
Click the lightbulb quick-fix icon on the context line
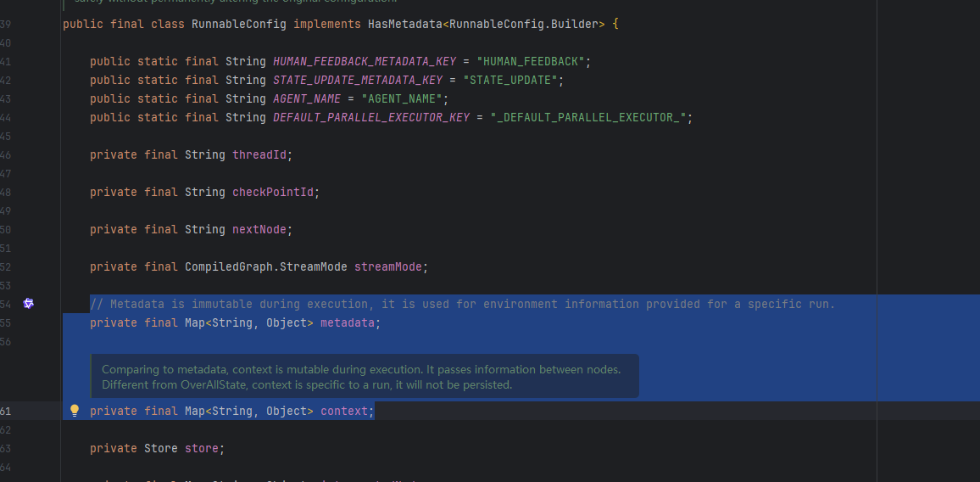(x=75, y=411)
